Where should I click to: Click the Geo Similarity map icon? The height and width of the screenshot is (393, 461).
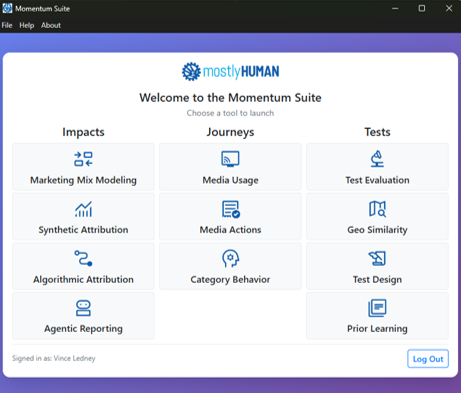pyautogui.click(x=377, y=209)
